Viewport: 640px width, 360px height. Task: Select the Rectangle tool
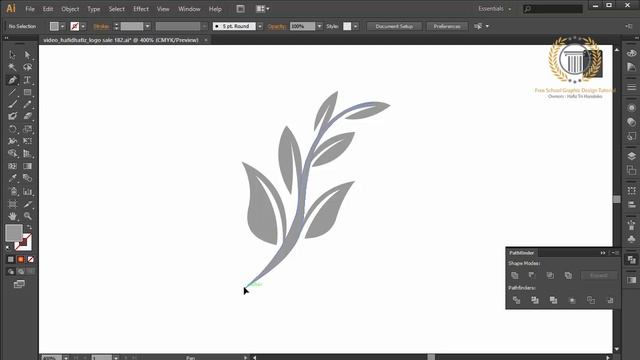point(27,92)
